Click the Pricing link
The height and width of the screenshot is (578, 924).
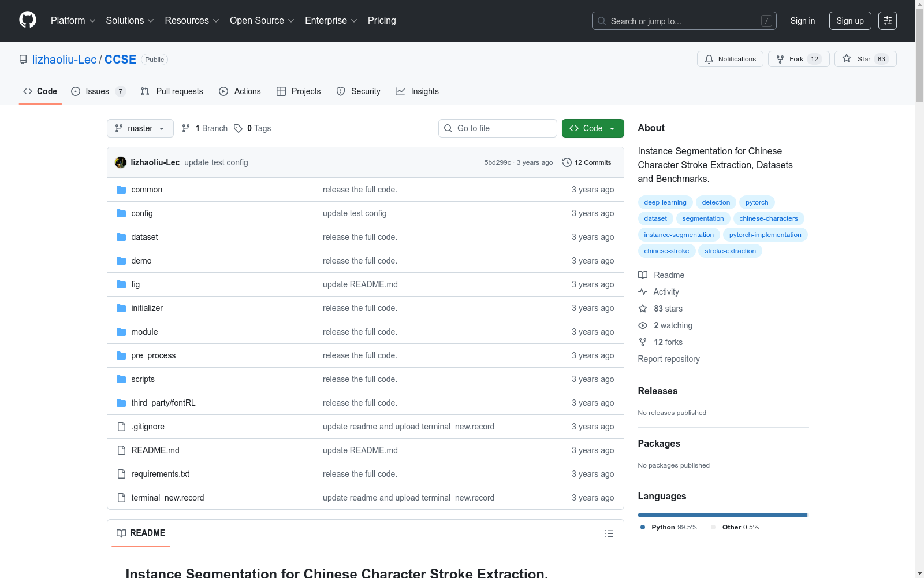point(382,21)
